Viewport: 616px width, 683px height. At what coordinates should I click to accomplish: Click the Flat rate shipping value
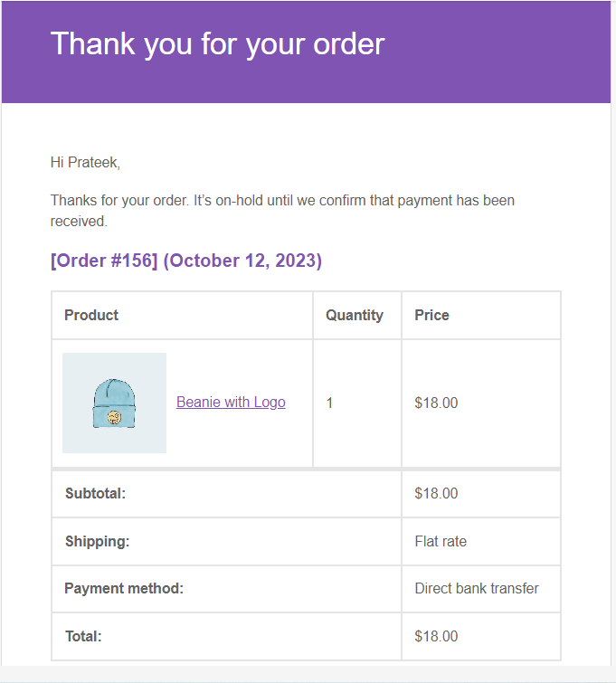[x=441, y=541]
